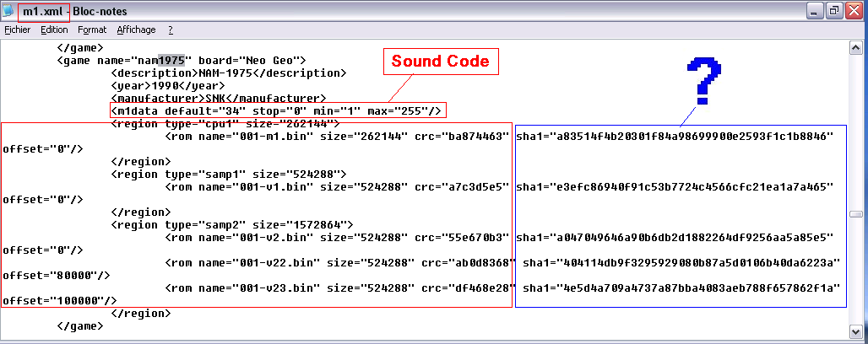The image size is (868, 344).
Task: Click the red Sound Code label
Action: (439, 62)
